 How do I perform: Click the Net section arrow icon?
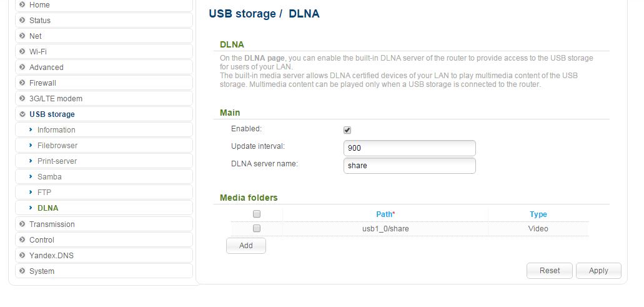click(x=22, y=36)
